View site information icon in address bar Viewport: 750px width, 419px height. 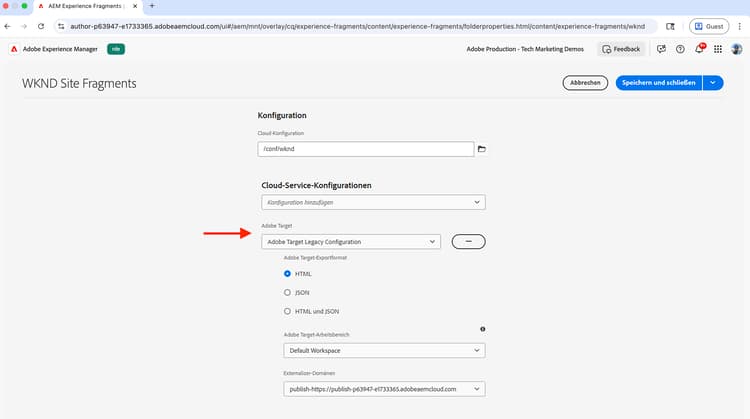click(61, 26)
